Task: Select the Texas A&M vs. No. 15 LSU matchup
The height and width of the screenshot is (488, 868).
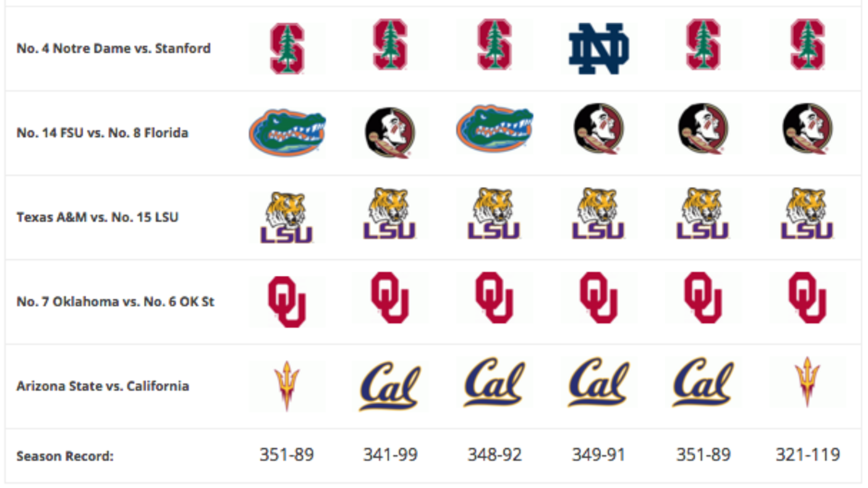Action: pyautogui.click(x=98, y=217)
